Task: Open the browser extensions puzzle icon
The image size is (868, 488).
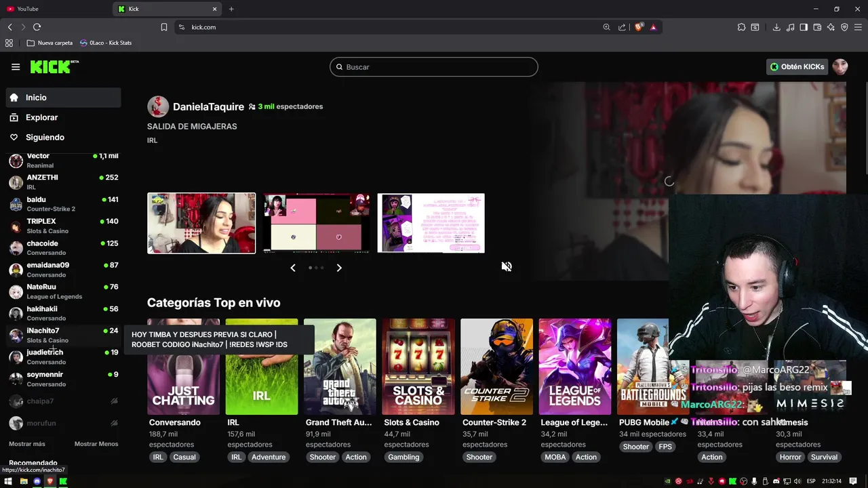Action: point(741,27)
